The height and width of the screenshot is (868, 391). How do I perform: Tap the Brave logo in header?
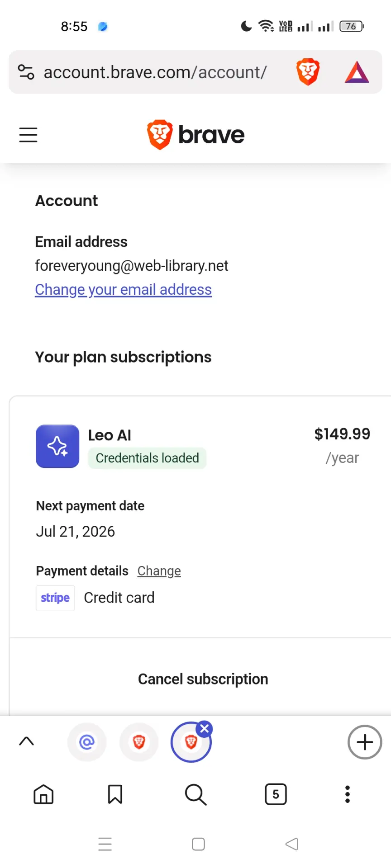point(195,135)
